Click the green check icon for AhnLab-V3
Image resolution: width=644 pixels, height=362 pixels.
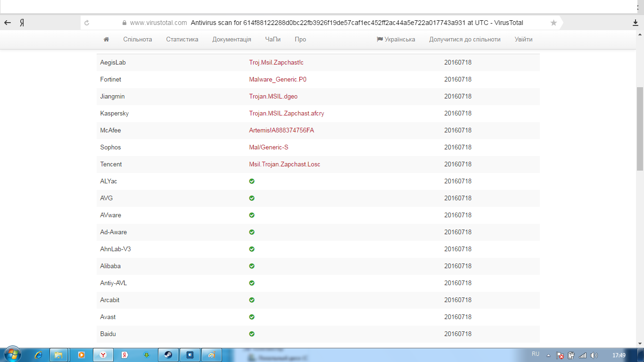tap(252, 249)
